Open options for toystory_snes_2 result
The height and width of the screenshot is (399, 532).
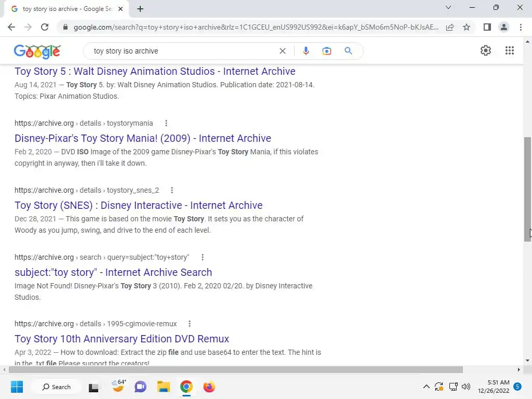[172, 190]
